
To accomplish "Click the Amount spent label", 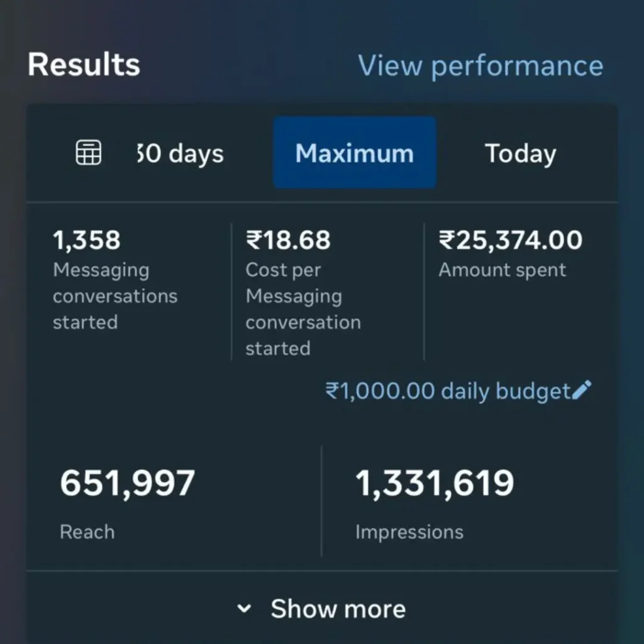I will (x=502, y=270).
